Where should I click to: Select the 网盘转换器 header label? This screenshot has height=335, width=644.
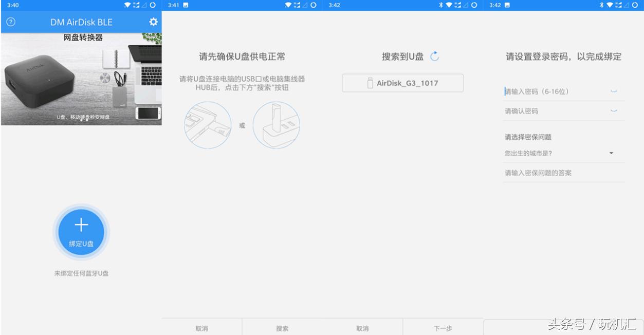(x=84, y=36)
